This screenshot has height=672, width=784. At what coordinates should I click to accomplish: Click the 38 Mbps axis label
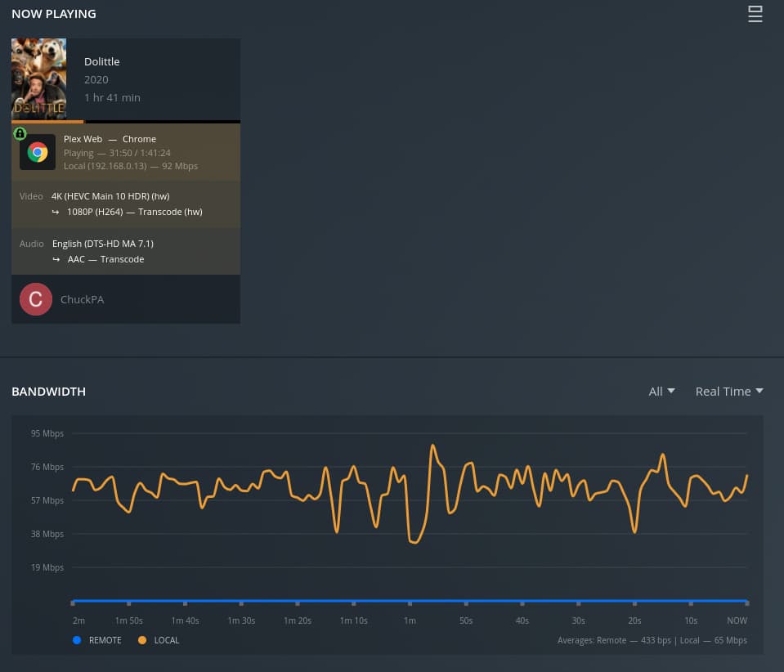pyautogui.click(x=47, y=534)
